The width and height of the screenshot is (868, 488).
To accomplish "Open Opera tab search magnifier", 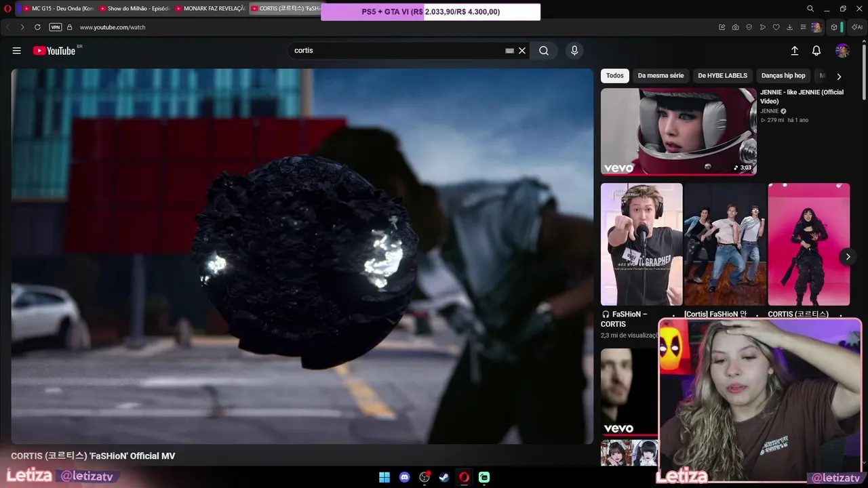I will 810,9.
